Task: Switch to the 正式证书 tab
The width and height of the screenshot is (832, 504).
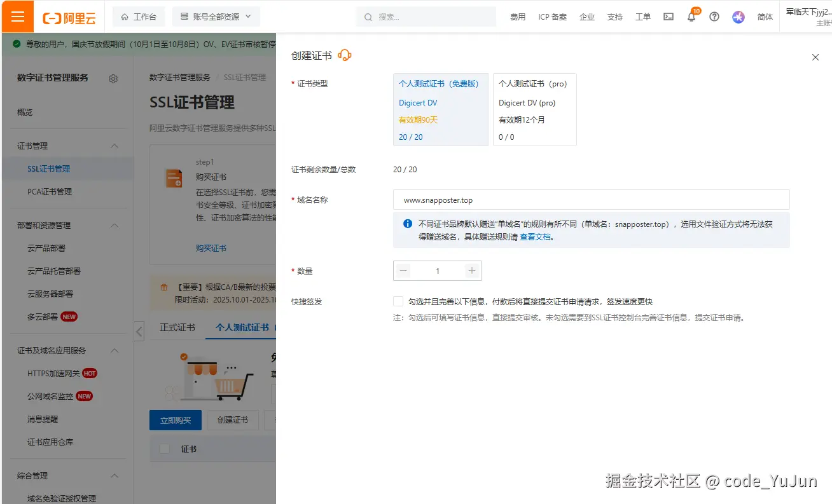Action: pyautogui.click(x=177, y=327)
